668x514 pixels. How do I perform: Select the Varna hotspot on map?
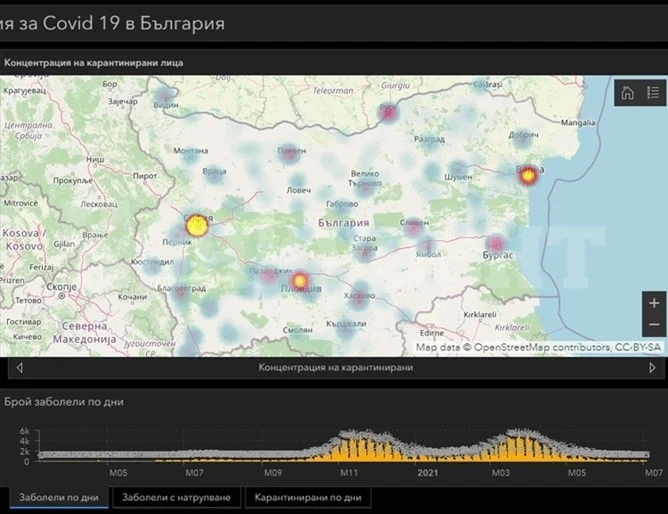tap(528, 175)
